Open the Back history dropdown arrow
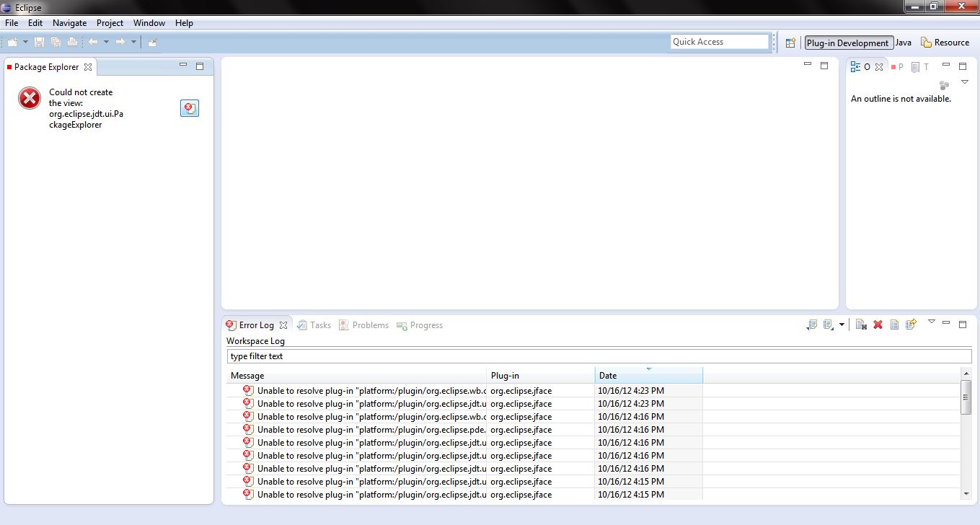Screen dimensions: 980x525 pos(106,42)
